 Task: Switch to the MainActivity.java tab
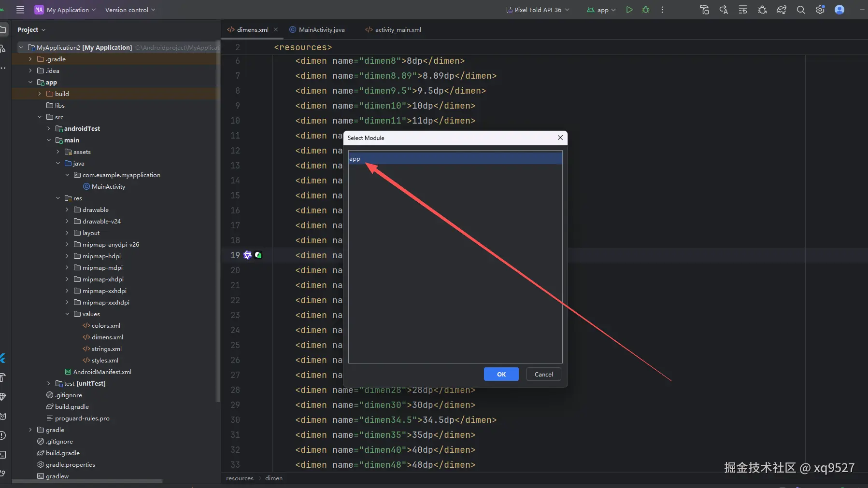coord(317,29)
